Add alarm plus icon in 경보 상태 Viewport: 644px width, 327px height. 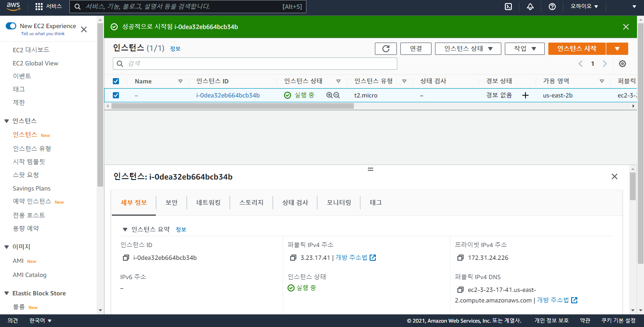[x=525, y=95]
